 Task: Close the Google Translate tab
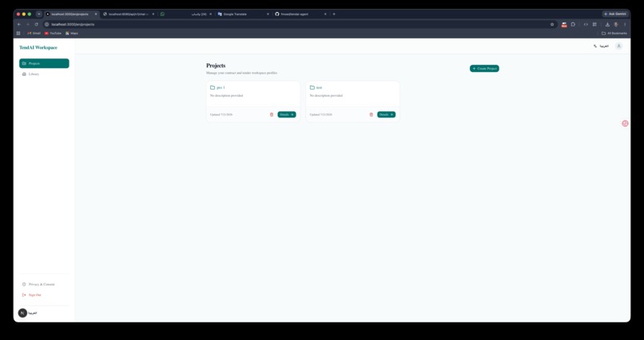coord(268,14)
